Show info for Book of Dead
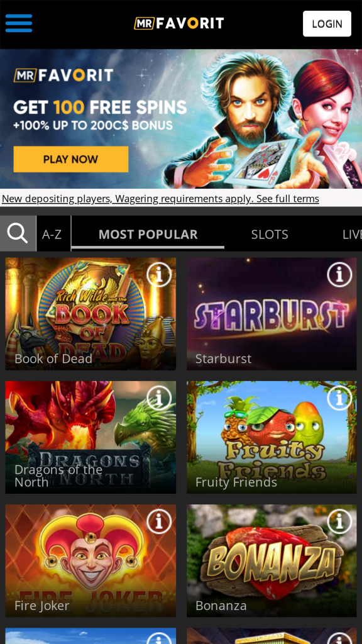The image size is (362, 644). click(x=159, y=274)
